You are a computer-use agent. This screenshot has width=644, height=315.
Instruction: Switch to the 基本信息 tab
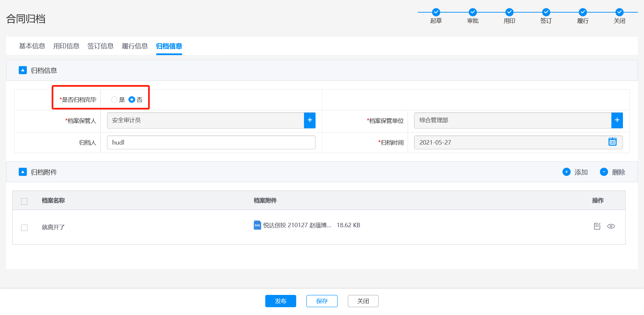click(x=32, y=46)
